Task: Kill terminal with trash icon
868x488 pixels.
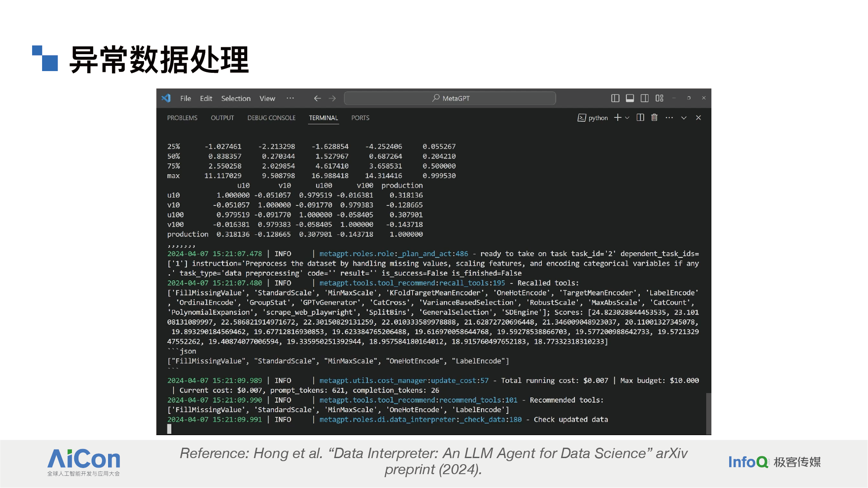Action: (x=655, y=117)
